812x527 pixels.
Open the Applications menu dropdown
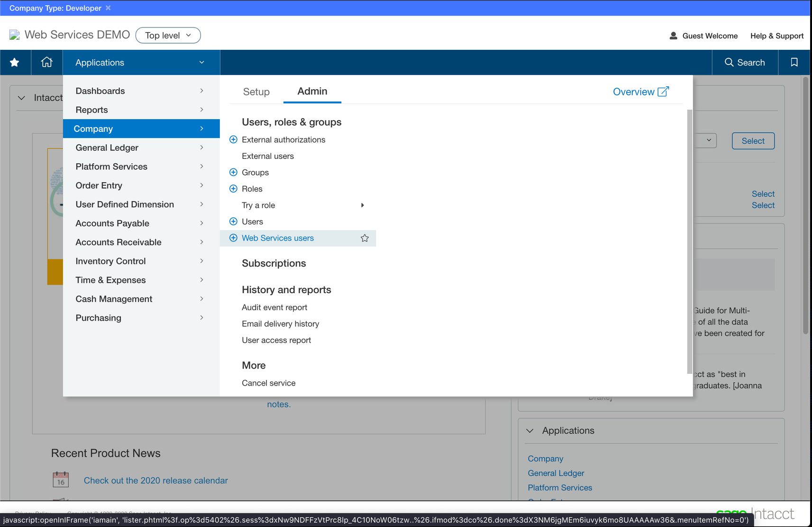pyautogui.click(x=141, y=63)
